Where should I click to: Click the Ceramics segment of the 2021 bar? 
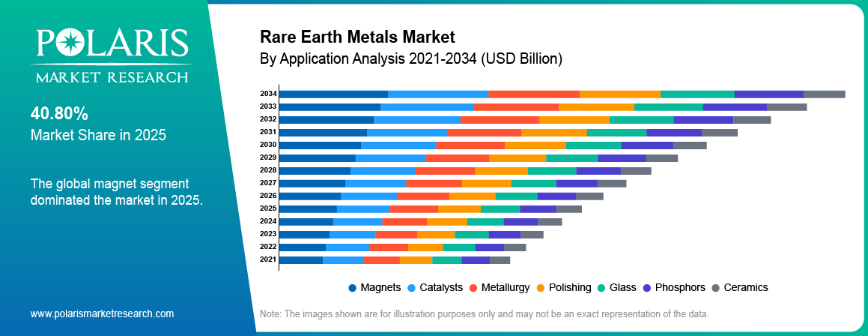tap(500, 260)
